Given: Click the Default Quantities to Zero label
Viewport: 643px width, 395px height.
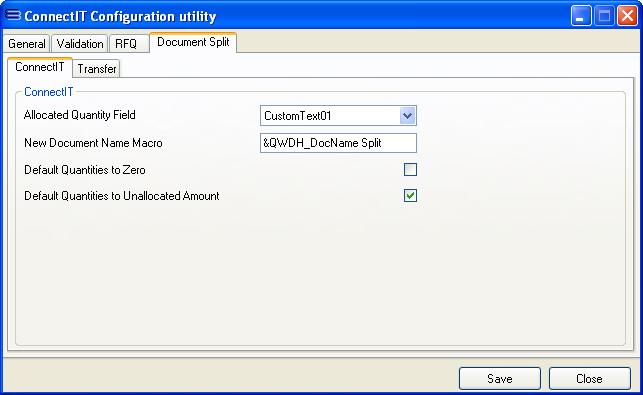Looking at the screenshot, I should pos(85,170).
